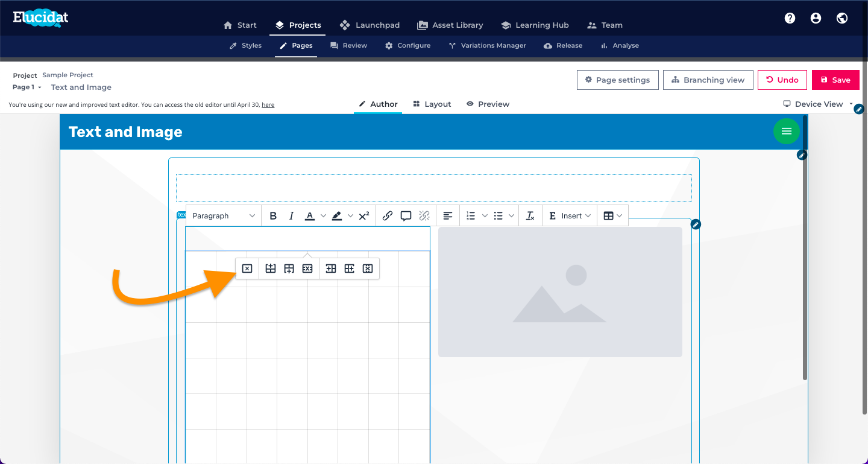Image resolution: width=868 pixels, height=464 pixels.
Task: Expand the text color options arrow
Action: click(323, 216)
